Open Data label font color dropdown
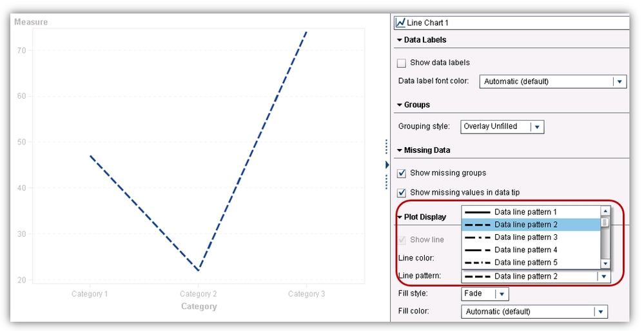The height and width of the screenshot is (331, 644). 620,81
